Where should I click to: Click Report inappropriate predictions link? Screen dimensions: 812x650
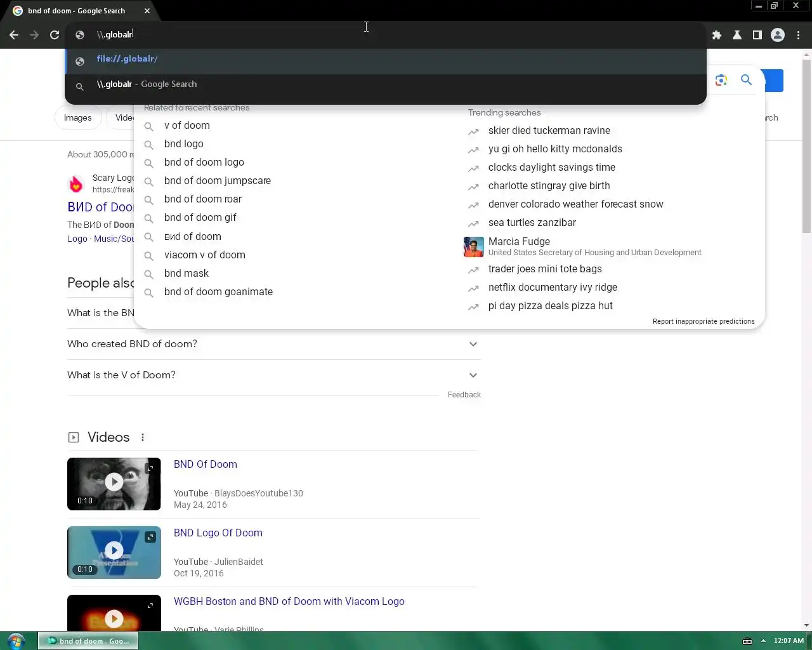(x=704, y=322)
